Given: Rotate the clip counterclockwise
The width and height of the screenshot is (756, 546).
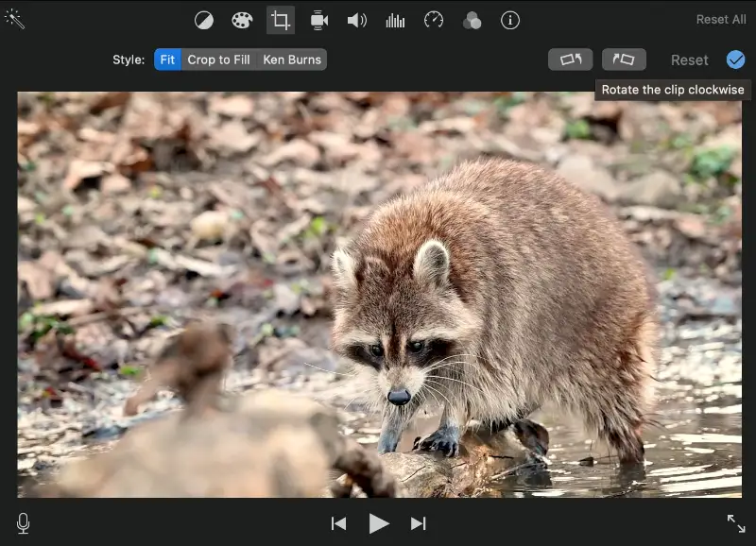Looking at the screenshot, I should pyautogui.click(x=571, y=60).
